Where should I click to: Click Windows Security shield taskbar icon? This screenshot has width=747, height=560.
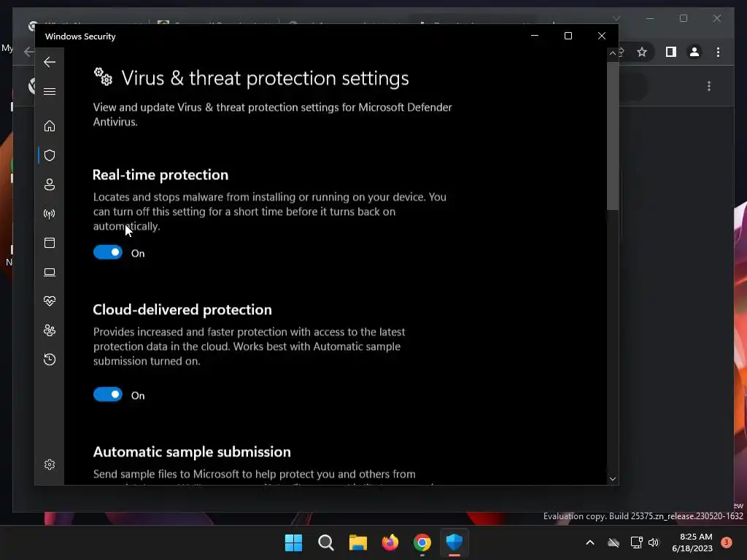[x=454, y=542]
